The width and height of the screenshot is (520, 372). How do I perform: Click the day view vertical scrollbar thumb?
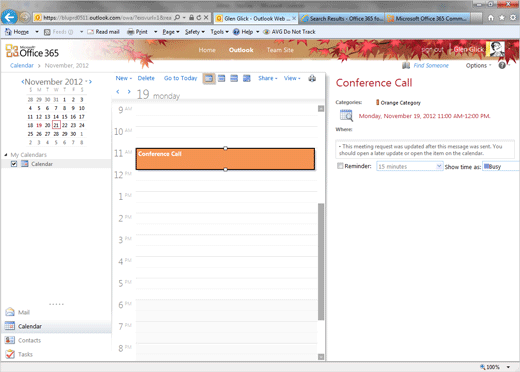(x=321, y=262)
